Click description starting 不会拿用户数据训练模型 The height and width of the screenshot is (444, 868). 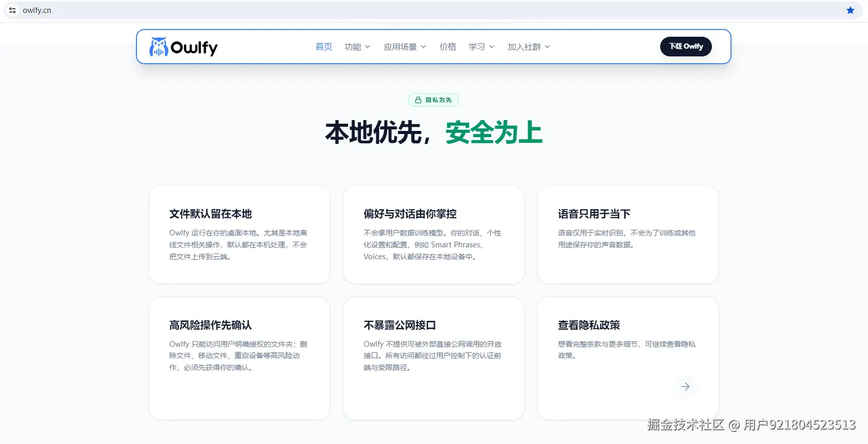[x=433, y=245]
